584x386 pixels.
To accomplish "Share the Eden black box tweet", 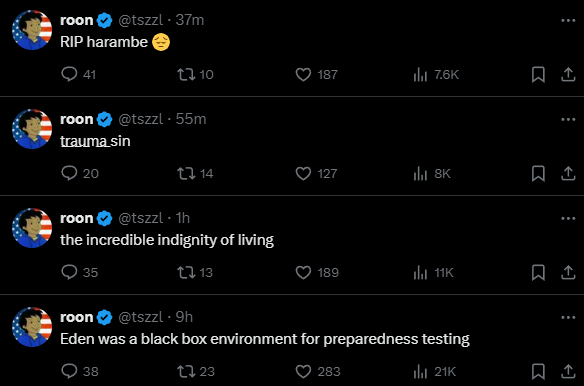I will (x=568, y=371).
